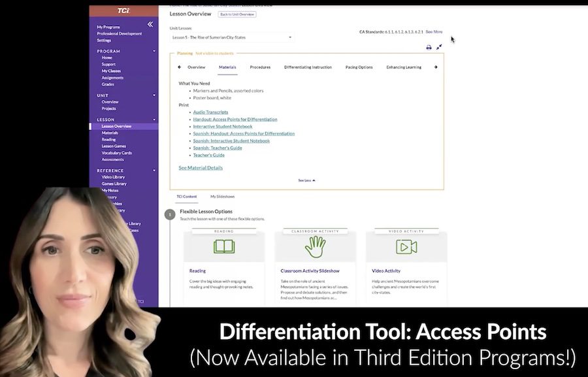Click the hand Classroom Activity icon
Viewport: 588px width, 377px height.
[x=315, y=246]
